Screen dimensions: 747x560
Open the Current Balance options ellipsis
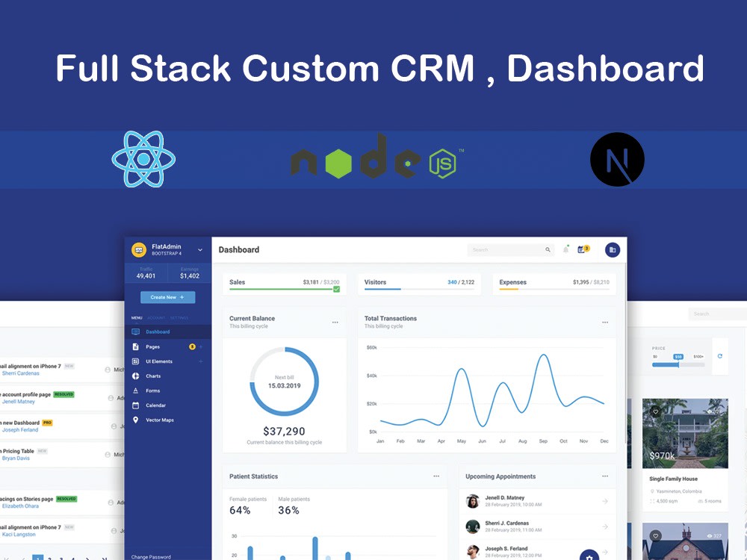(x=335, y=323)
